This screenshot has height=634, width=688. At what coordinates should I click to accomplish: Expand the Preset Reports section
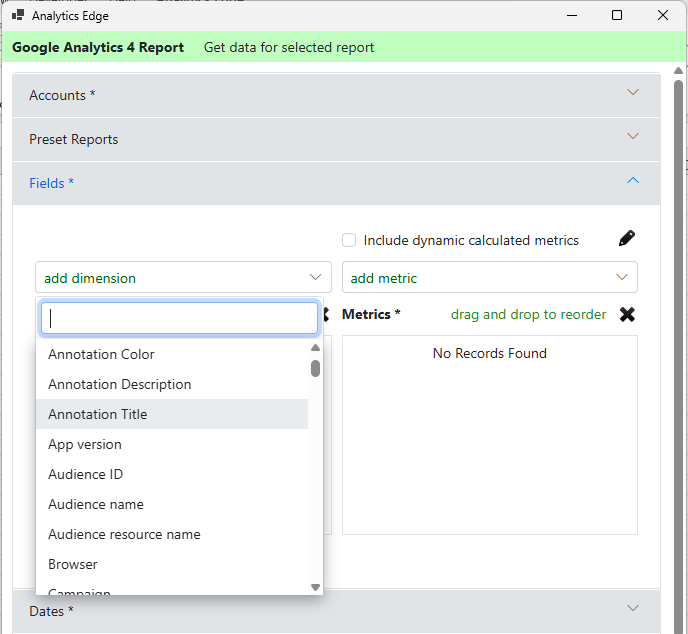(632, 137)
